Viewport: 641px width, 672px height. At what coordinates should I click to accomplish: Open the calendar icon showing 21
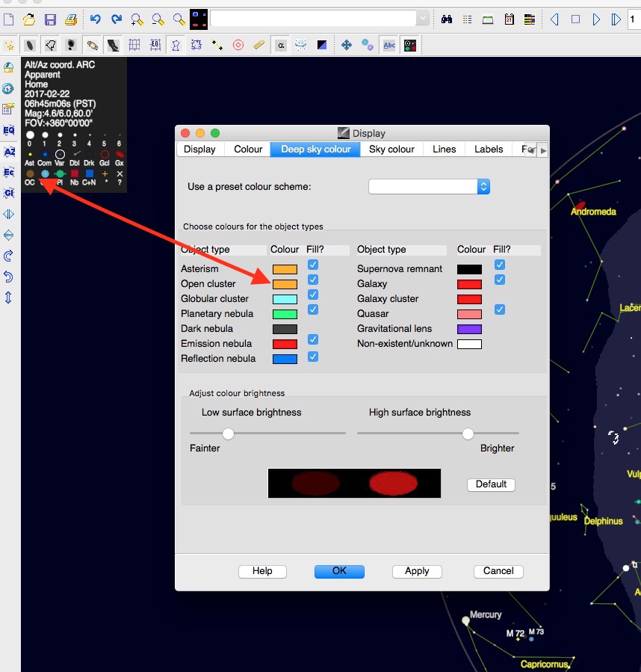pyautogui.click(x=509, y=19)
